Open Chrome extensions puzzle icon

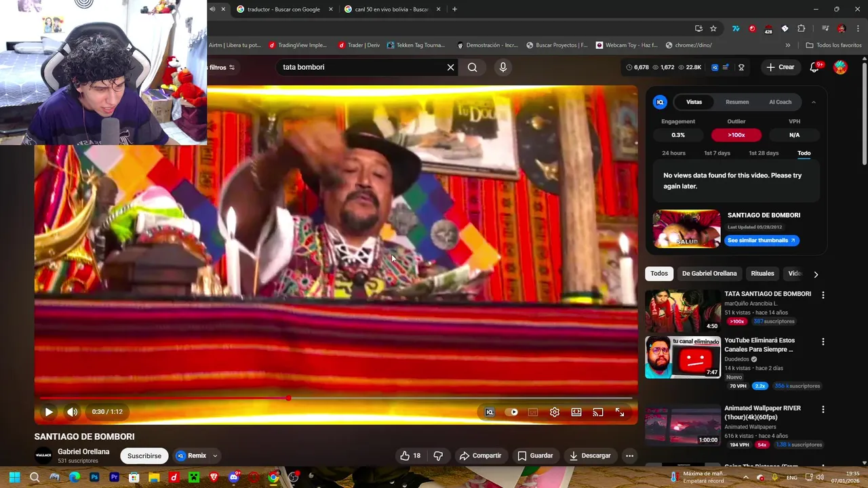802,28
